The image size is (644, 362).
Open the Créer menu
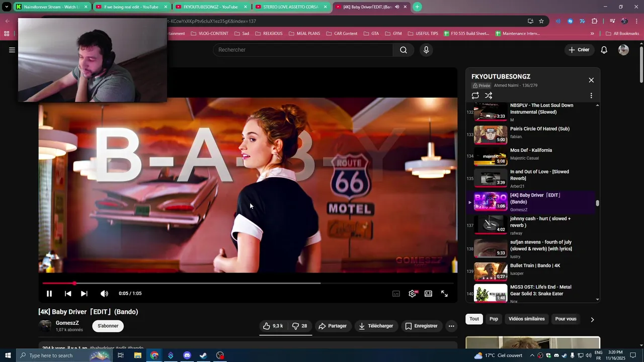tap(579, 50)
